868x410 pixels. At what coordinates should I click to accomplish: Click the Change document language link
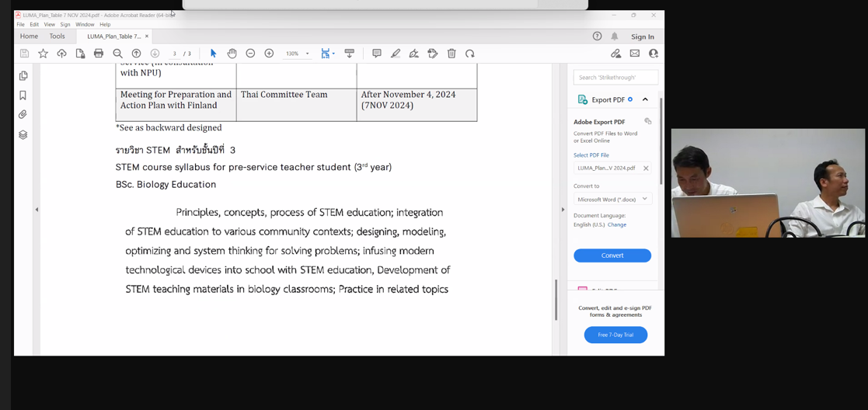click(x=617, y=224)
